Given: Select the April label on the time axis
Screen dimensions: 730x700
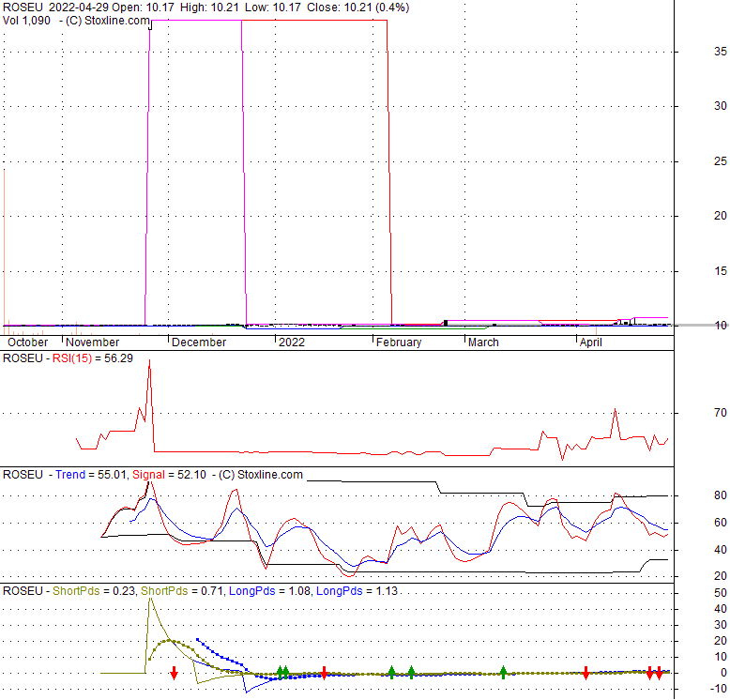Looking at the screenshot, I should (591, 342).
